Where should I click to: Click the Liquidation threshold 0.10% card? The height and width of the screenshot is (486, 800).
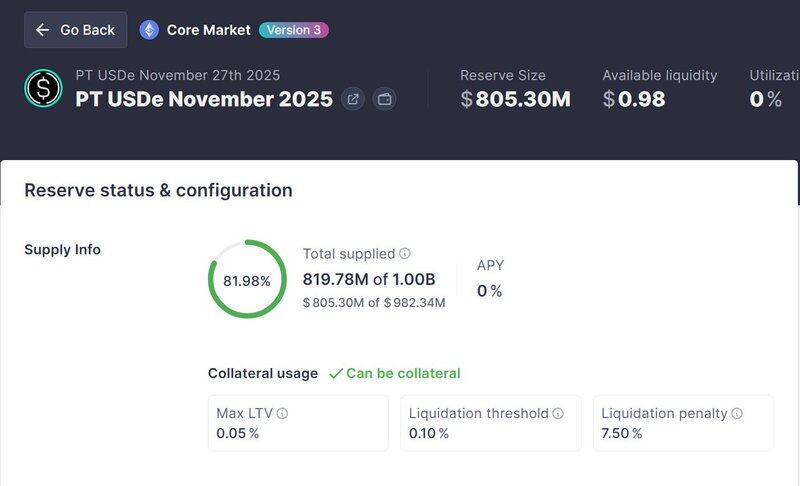(491, 423)
